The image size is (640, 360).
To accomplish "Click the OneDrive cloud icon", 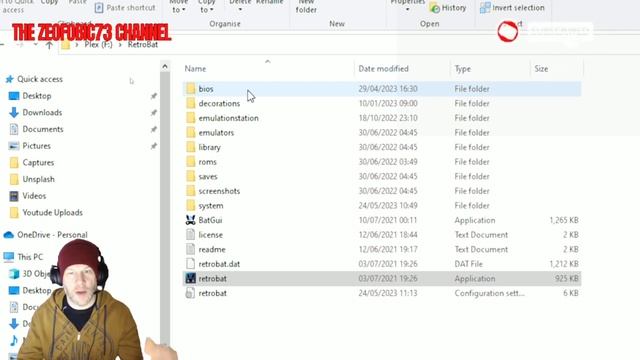I will point(9,235).
